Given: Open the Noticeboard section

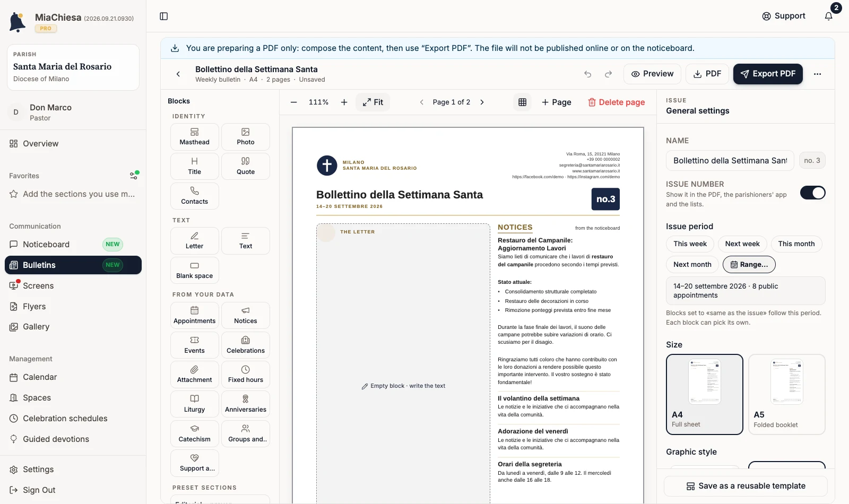Looking at the screenshot, I should coord(73,245).
